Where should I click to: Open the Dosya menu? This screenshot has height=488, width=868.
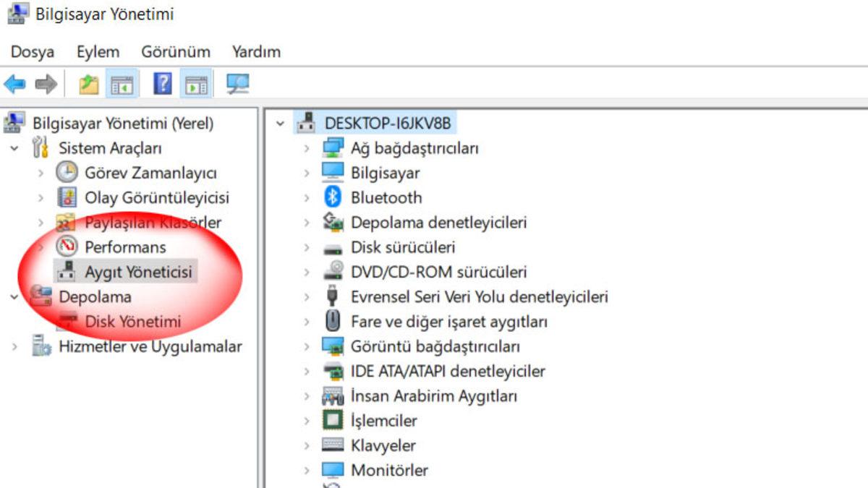[x=32, y=51]
